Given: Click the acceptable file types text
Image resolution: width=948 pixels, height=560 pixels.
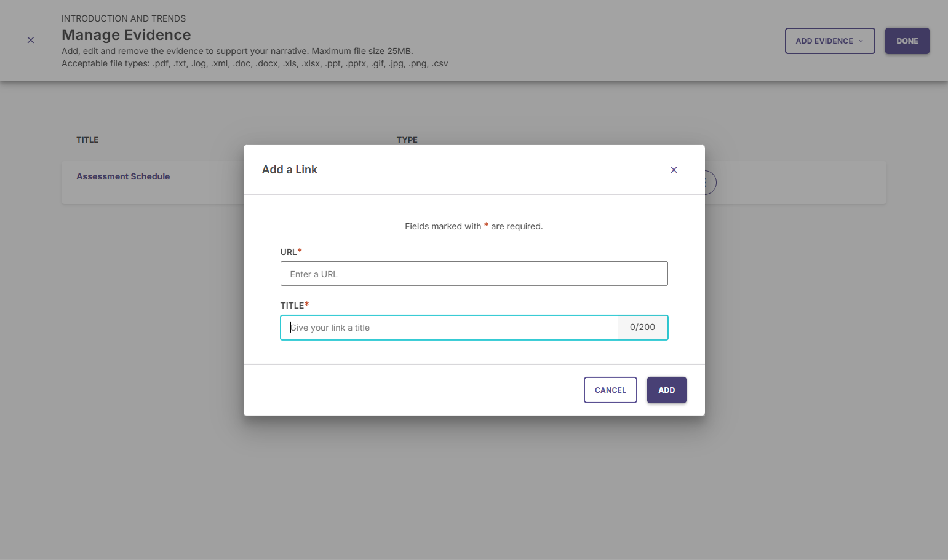Looking at the screenshot, I should (255, 63).
